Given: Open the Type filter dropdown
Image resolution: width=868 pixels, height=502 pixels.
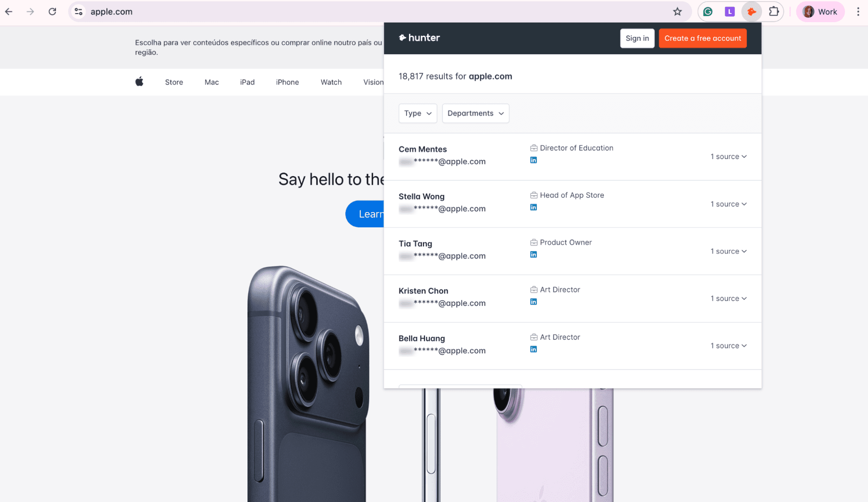Looking at the screenshot, I should click(x=418, y=113).
